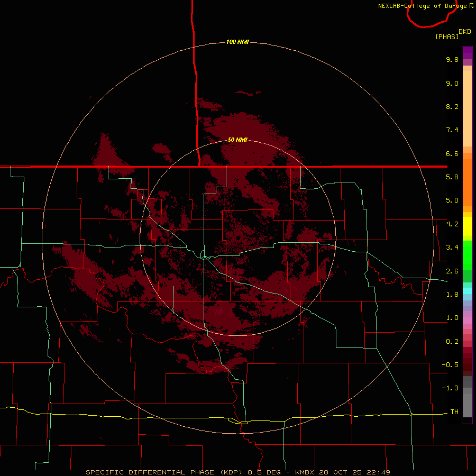
Task: Select the -1.3 scale value
Action: tap(450, 388)
